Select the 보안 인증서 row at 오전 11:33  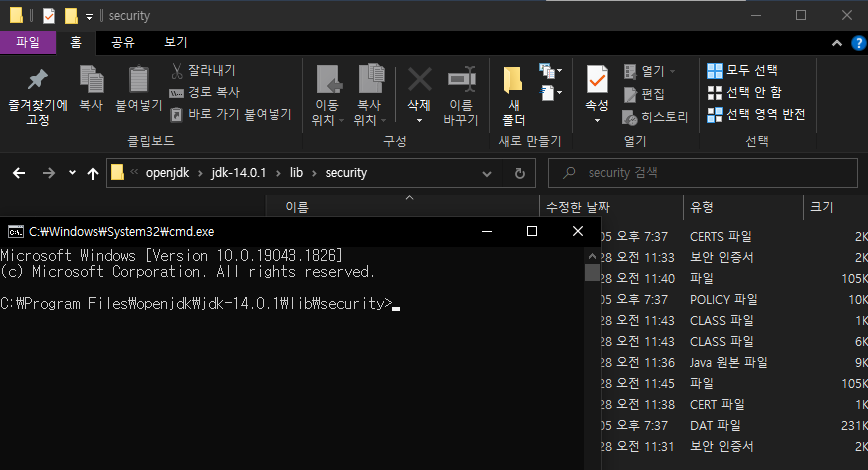[x=734, y=257]
